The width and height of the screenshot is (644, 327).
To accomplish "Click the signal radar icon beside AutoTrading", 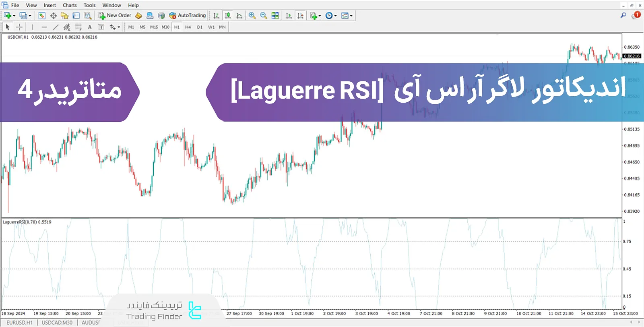I will tap(161, 16).
